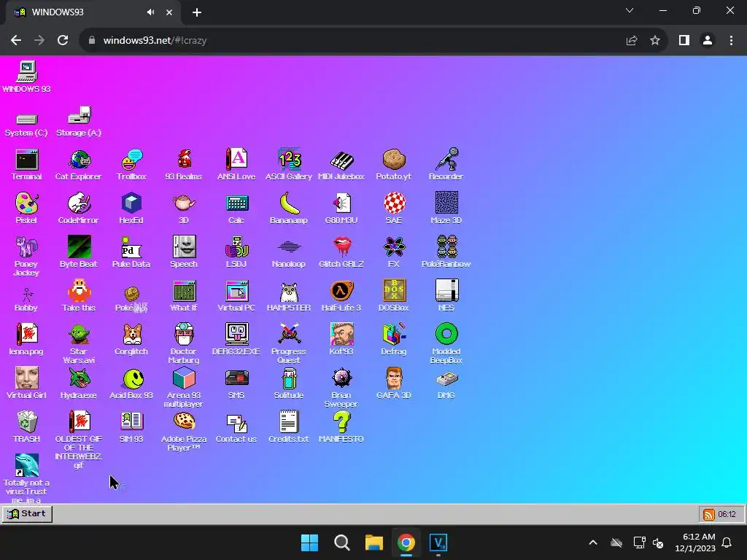Launch MIDI Jukebox
747x560 pixels.
pyautogui.click(x=341, y=165)
